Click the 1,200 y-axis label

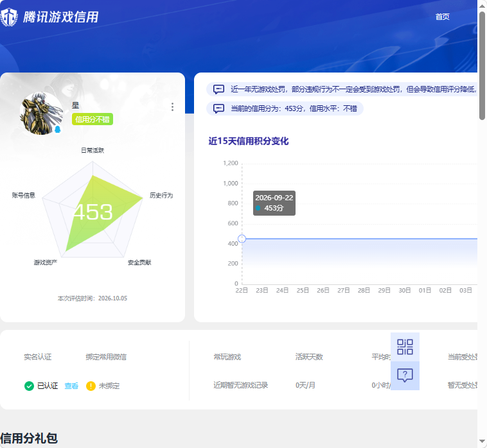pos(231,163)
